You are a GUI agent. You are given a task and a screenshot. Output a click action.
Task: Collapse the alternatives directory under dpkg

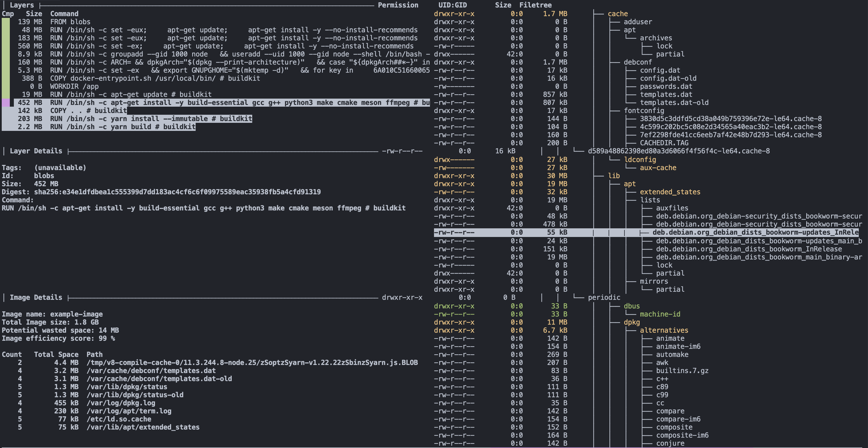tap(663, 330)
